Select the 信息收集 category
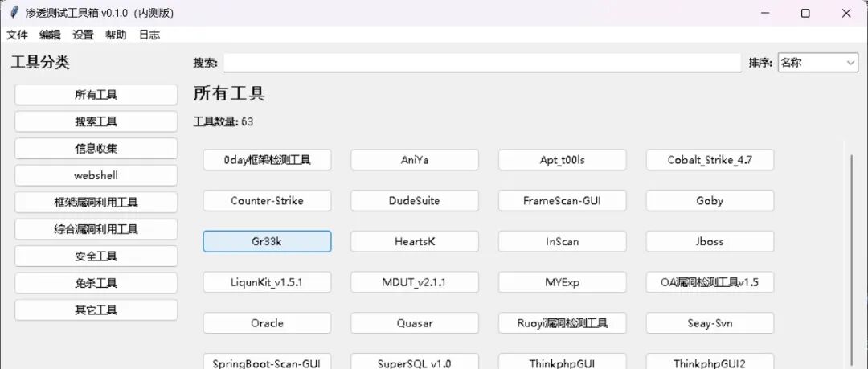The image size is (868, 369). click(96, 149)
